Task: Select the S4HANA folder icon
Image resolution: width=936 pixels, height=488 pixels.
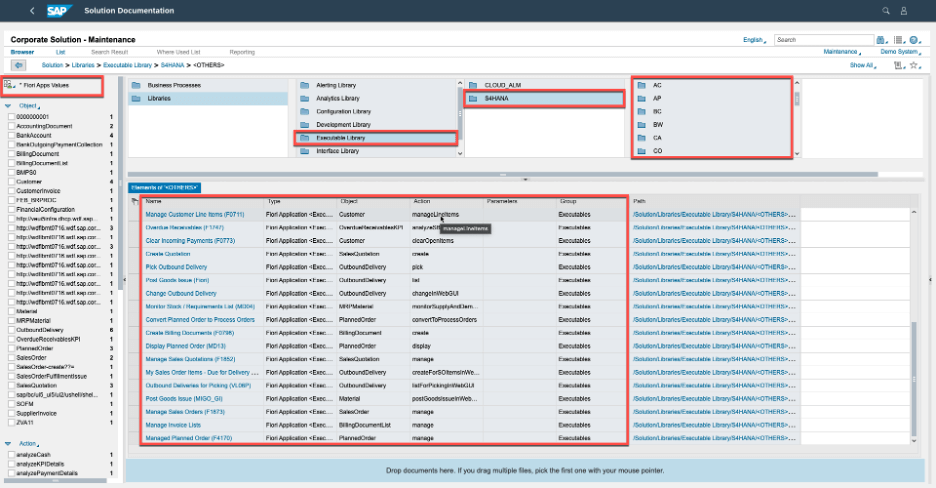Action: coord(473,98)
